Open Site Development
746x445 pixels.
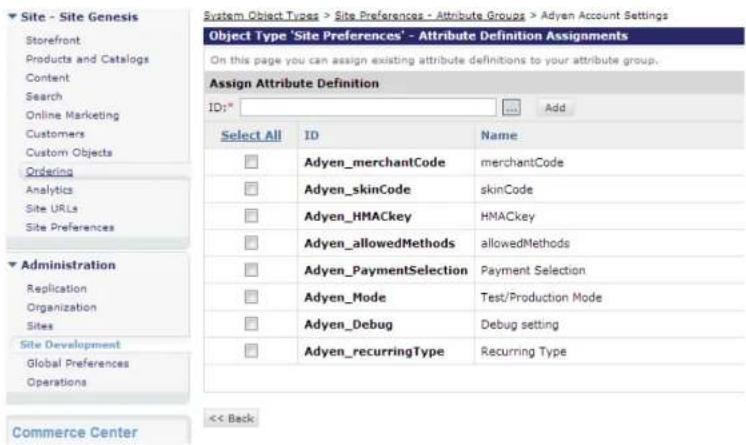(x=70, y=345)
